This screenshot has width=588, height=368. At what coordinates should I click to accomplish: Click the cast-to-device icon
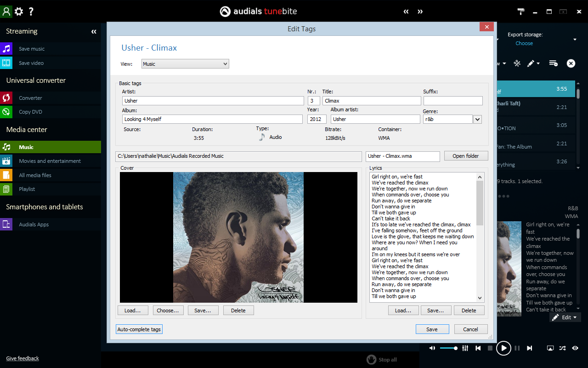tap(550, 348)
